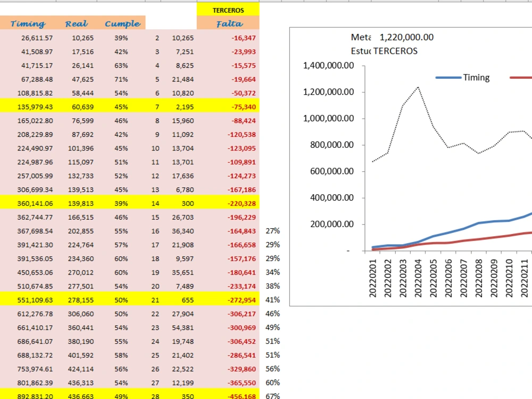Click the 800,000.00 axis label
Viewport: 532px width, 399px height.
[x=332, y=145]
